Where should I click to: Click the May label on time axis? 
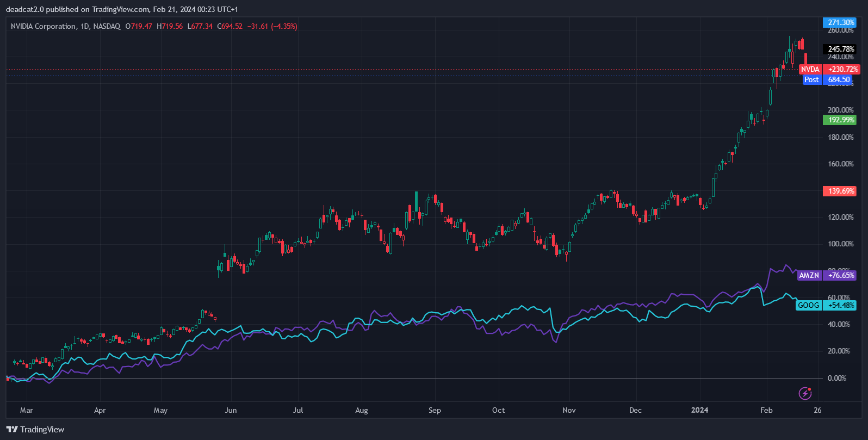pos(160,410)
